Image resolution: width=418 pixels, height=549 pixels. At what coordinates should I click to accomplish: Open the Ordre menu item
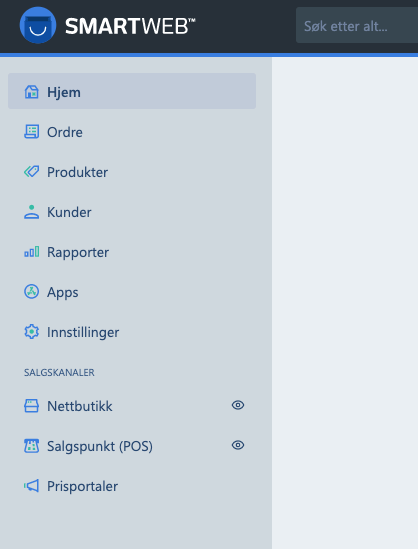click(132, 132)
